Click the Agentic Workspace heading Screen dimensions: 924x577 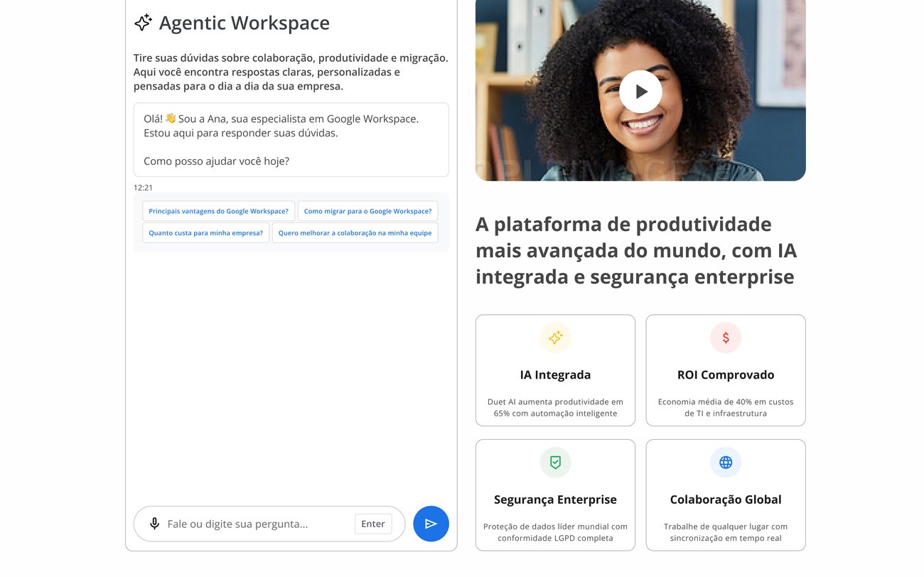coord(245,23)
